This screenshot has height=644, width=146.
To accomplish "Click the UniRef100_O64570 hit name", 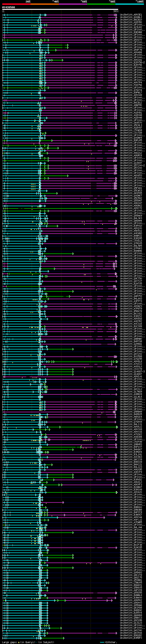I will tap(131, 123).
